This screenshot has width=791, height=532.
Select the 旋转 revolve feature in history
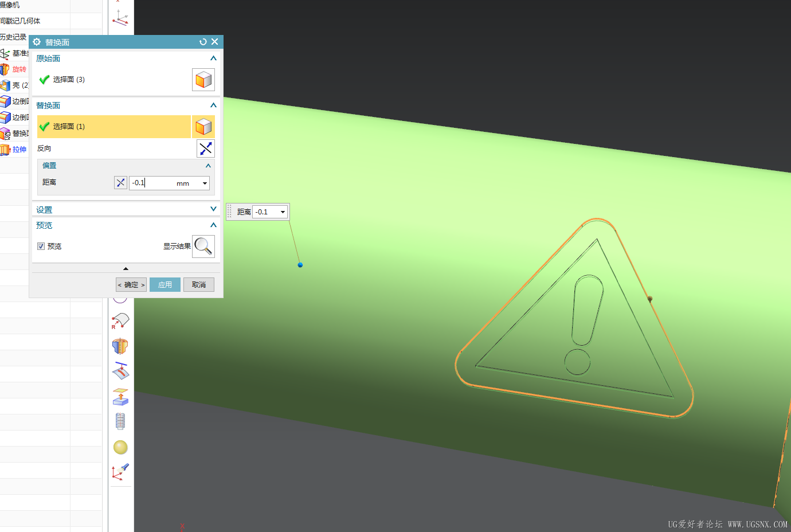point(14,69)
